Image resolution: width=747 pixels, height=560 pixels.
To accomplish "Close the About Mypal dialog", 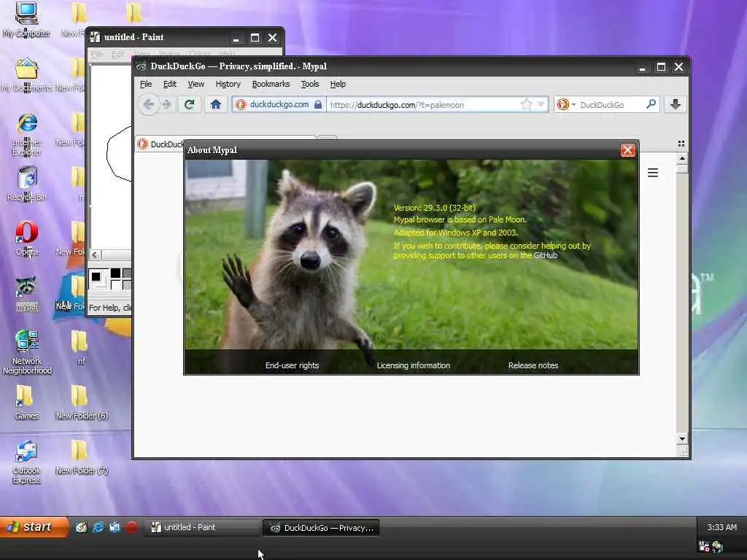I will tap(627, 150).
